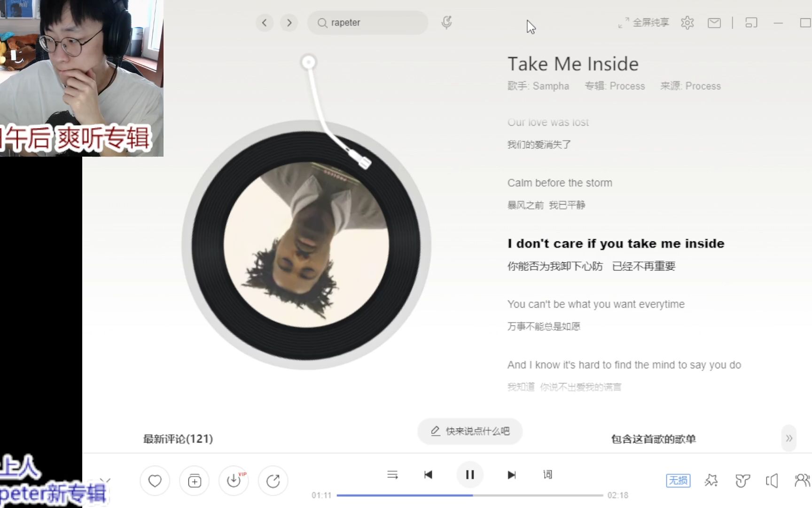
Task: Open voice recognition microphone icon
Action: tap(447, 22)
